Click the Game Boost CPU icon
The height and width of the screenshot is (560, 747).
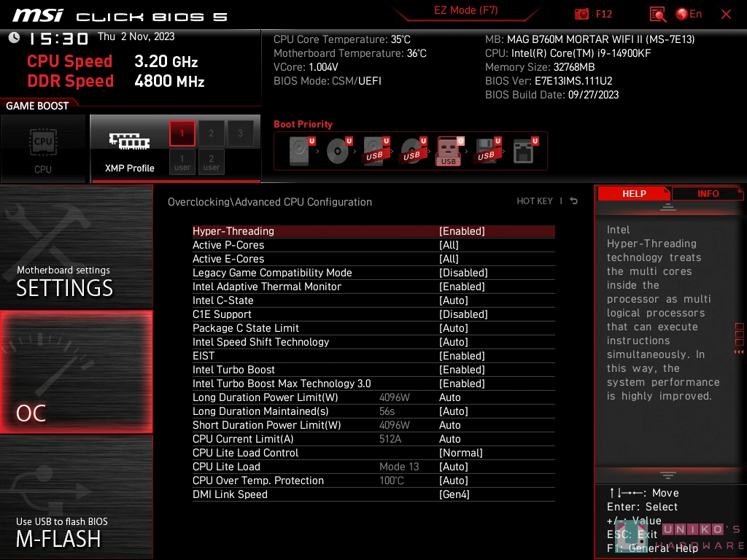pyautogui.click(x=43, y=148)
